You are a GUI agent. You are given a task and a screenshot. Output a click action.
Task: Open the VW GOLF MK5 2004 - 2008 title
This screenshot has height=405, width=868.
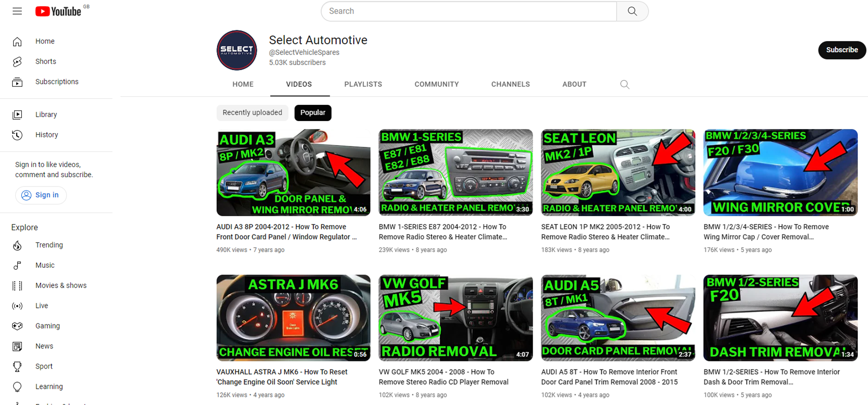443,377
